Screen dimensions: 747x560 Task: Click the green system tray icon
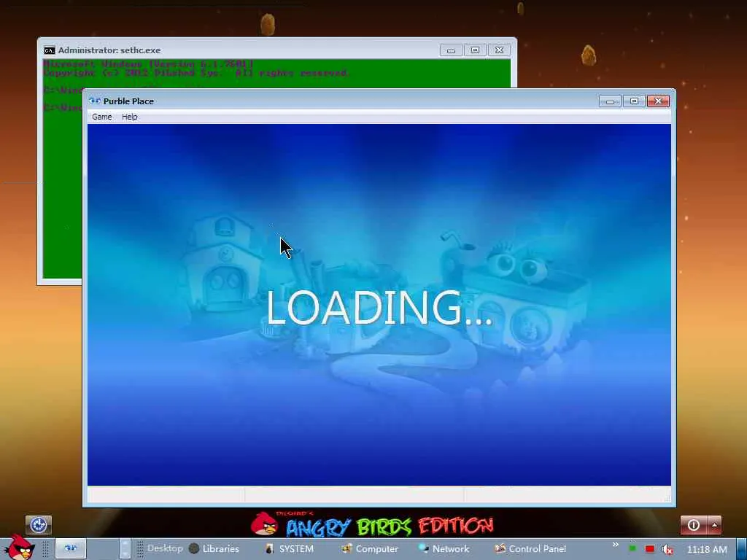(x=632, y=549)
